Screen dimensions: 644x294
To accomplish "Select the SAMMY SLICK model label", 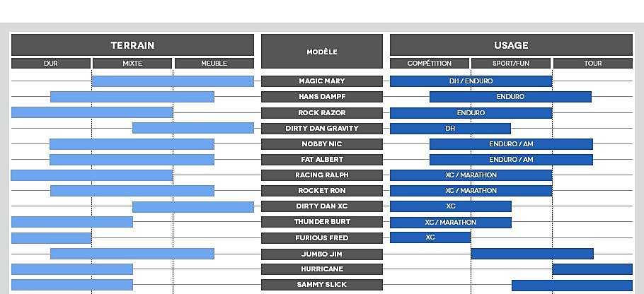I will (322, 285).
